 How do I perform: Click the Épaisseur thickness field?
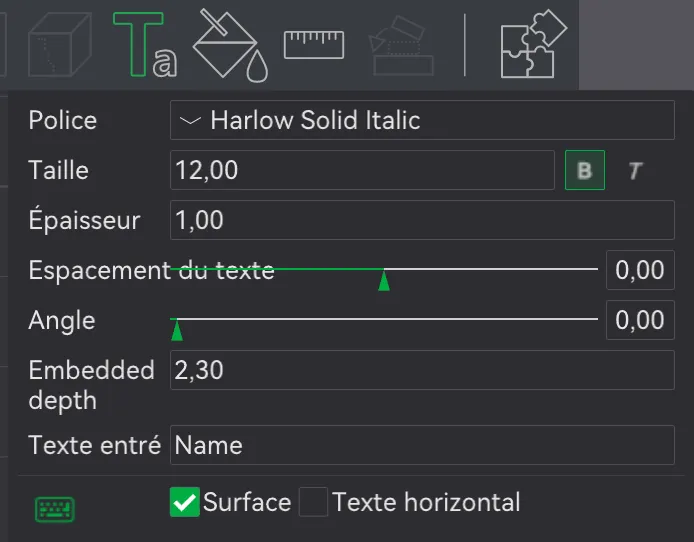[x=422, y=220]
